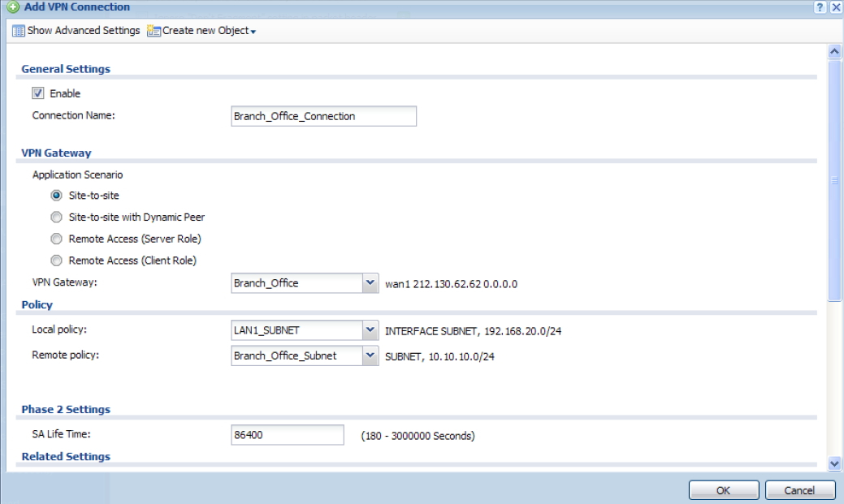Choose Remote Access (Client Role)
Image resolution: width=844 pixels, height=504 pixels.
pos(56,261)
